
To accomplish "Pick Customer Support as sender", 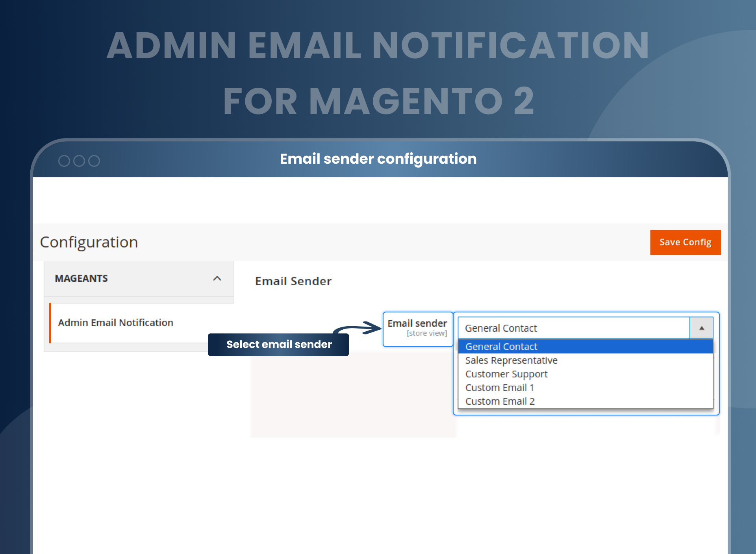I will pos(506,374).
